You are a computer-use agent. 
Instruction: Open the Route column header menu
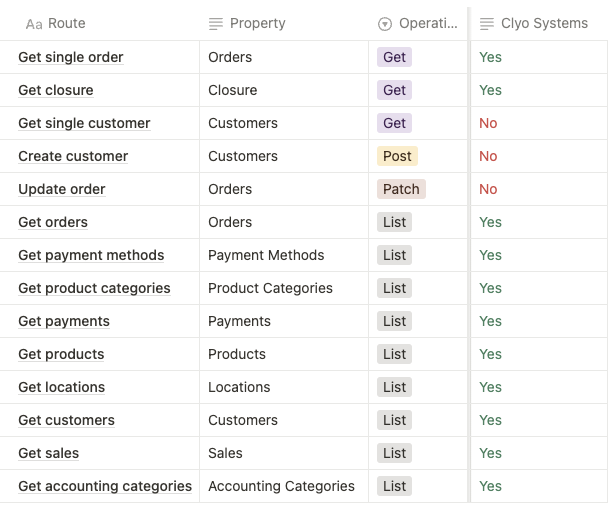pos(66,23)
